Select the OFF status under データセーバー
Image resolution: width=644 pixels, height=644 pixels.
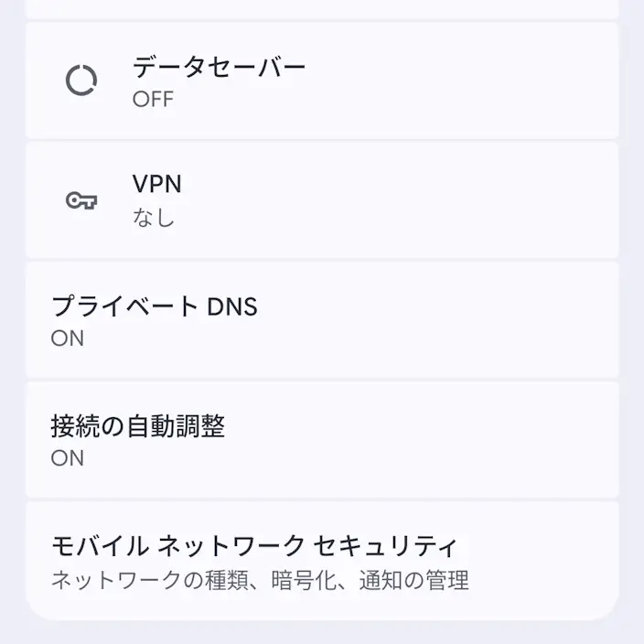pyautogui.click(x=153, y=99)
